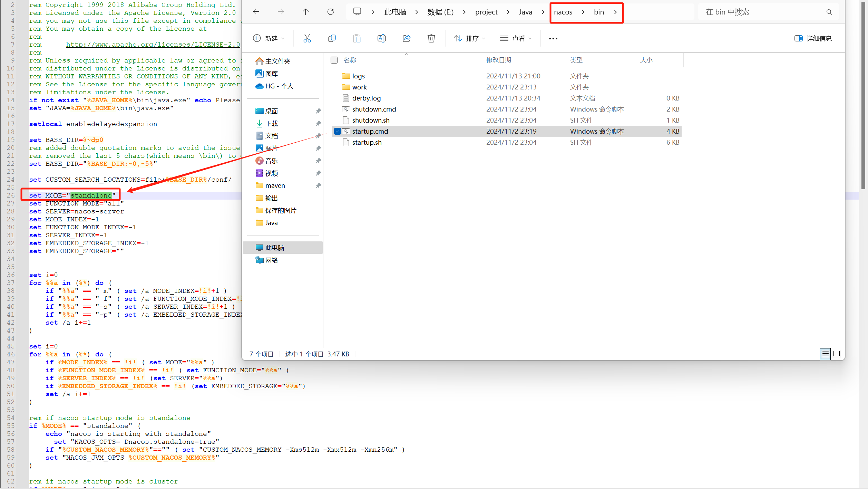Open the three-dots more options menu
868x489 pixels.
pos(553,38)
